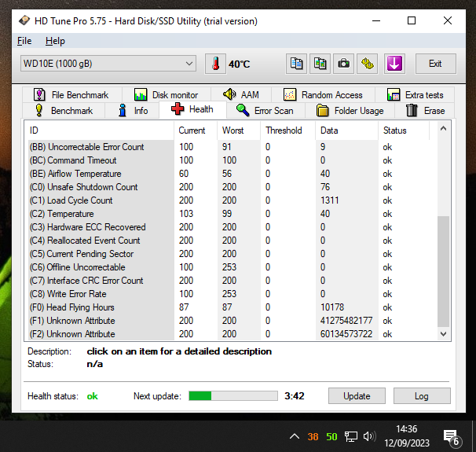
Task: Open the Erase tab
Action: click(425, 111)
